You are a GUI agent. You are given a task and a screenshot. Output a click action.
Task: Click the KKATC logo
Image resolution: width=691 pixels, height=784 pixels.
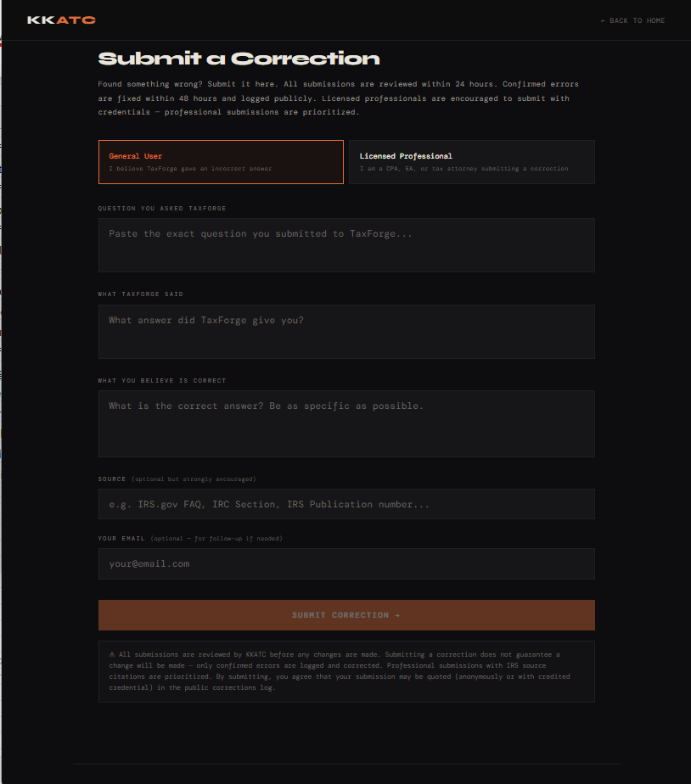59,20
